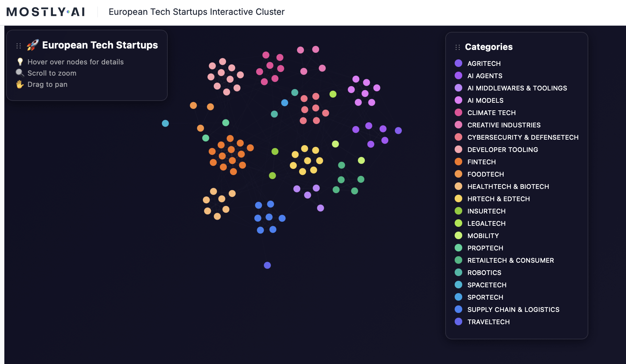626x364 pixels.
Task: Click the European Tech Startups Interactive Cluster title
Action: pyautogui.click(x=196, y=12)
